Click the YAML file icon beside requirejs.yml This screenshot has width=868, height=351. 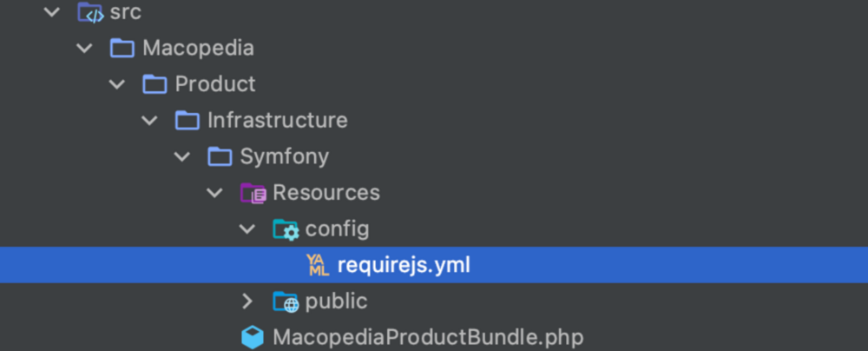click(318, 265)
